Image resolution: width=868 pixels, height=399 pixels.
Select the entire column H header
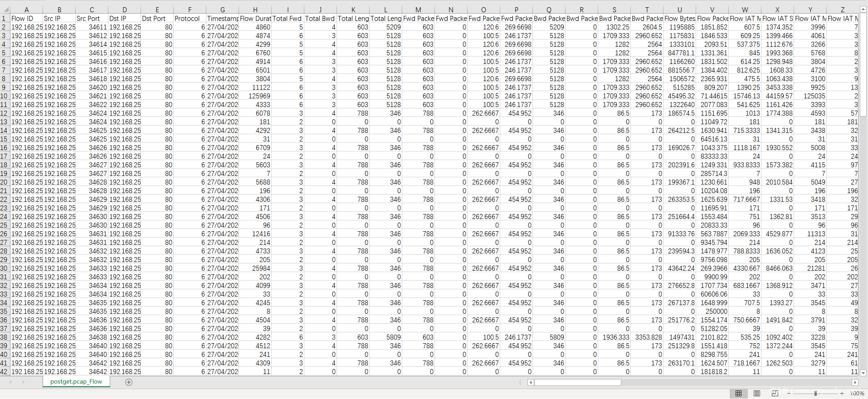tap(255, 10)
